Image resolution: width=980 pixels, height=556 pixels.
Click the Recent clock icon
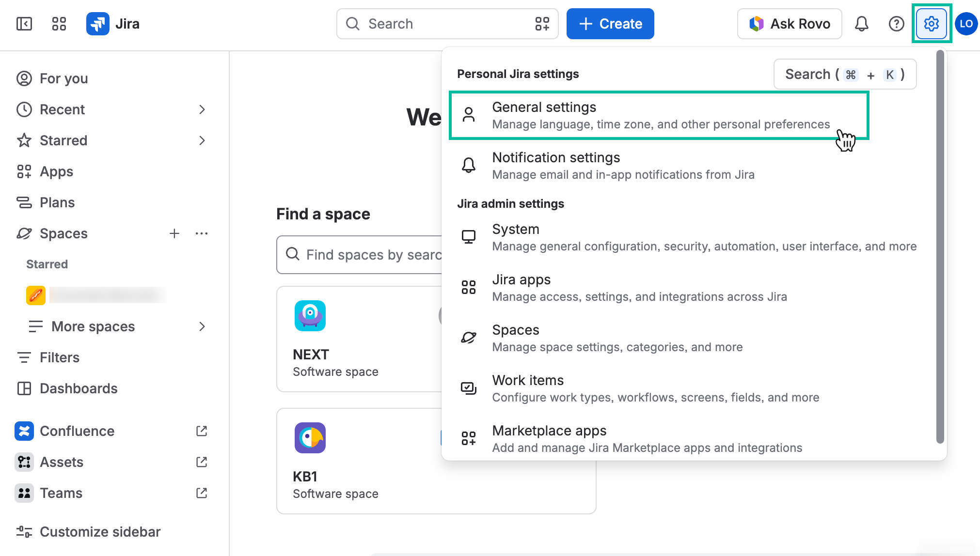pyautogui.click(x=24, y=109)
